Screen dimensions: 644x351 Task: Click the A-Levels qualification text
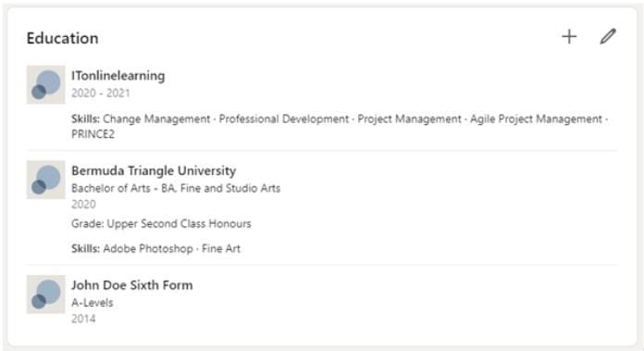[93, 303]
